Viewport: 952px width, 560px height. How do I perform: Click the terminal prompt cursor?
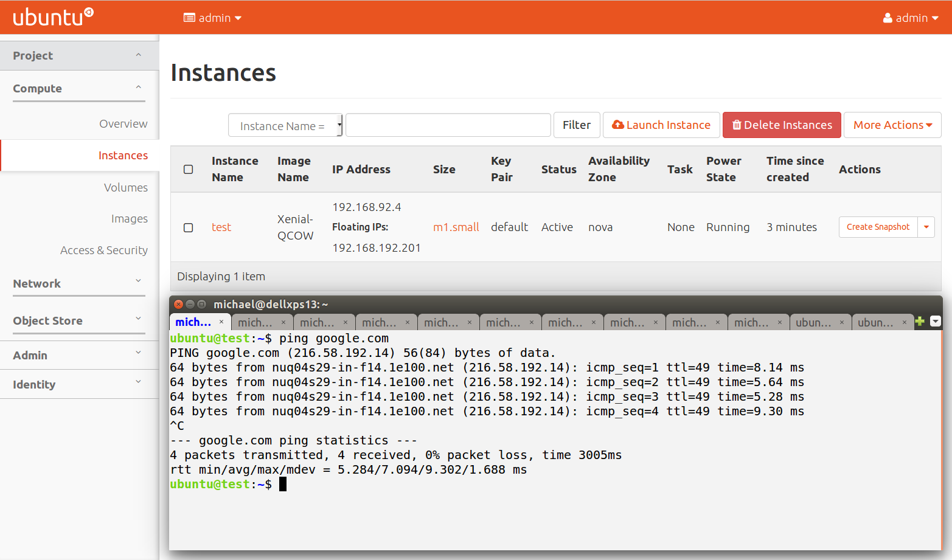click(x=283, y=484)
